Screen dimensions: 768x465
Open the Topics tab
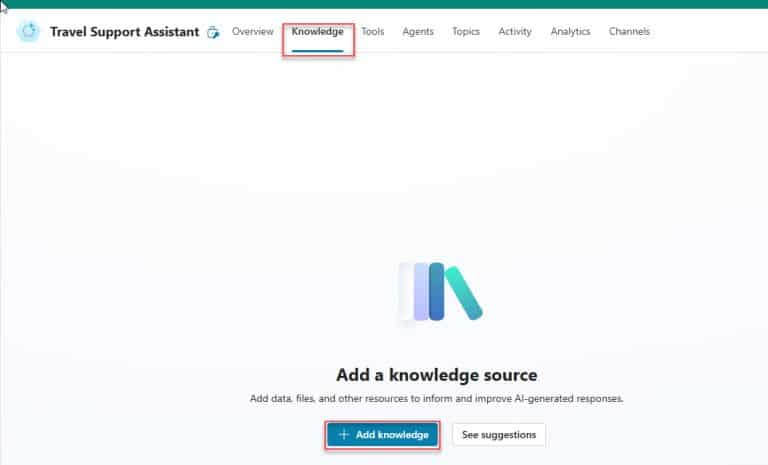click(466, 32)
